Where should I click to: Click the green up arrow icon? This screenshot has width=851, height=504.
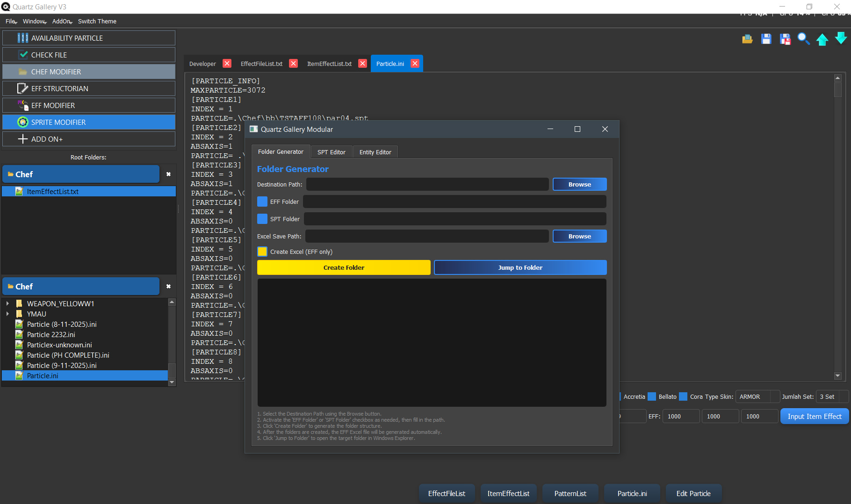coord(822,39)
